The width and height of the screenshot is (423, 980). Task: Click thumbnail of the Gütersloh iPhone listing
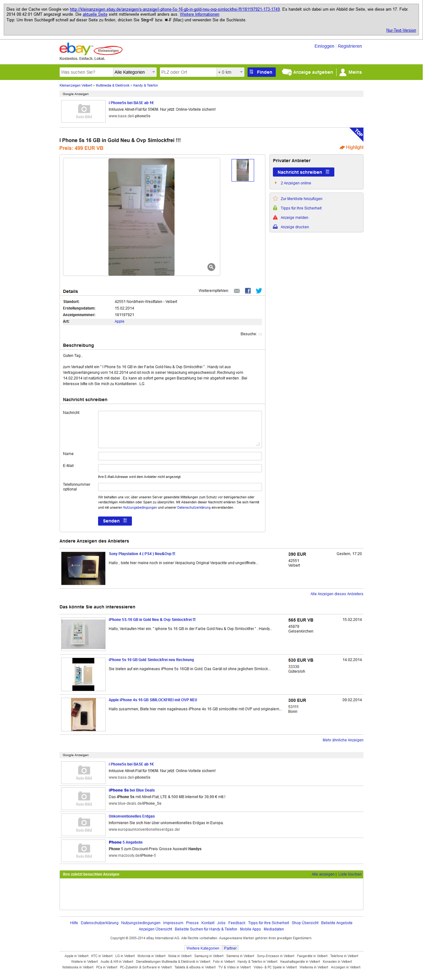[83, 674]
